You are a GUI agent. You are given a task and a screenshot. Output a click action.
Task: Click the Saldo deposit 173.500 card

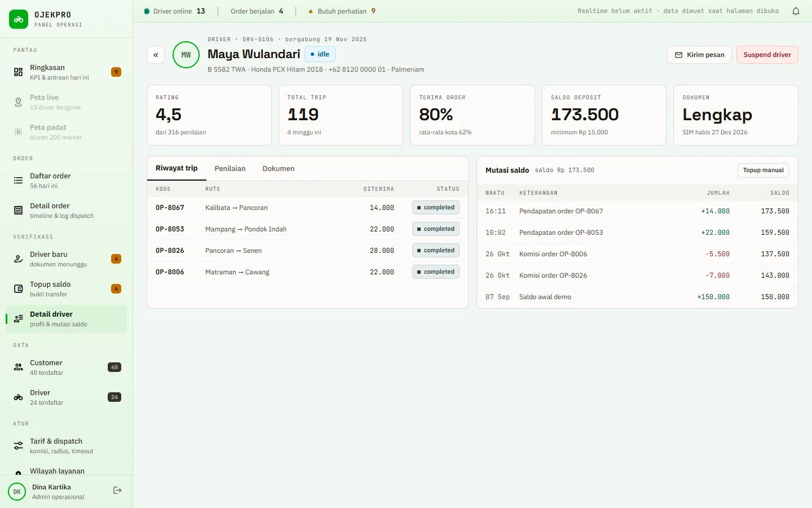604,115
